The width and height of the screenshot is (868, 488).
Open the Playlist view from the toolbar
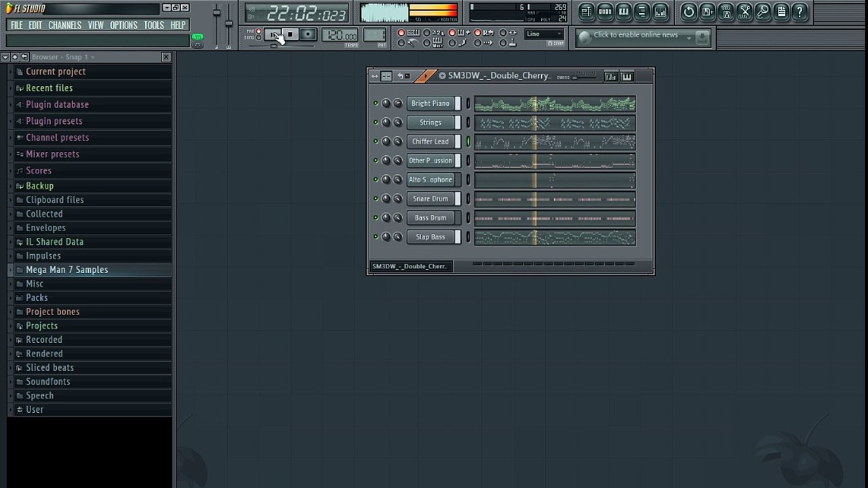(x=587, y=12)
